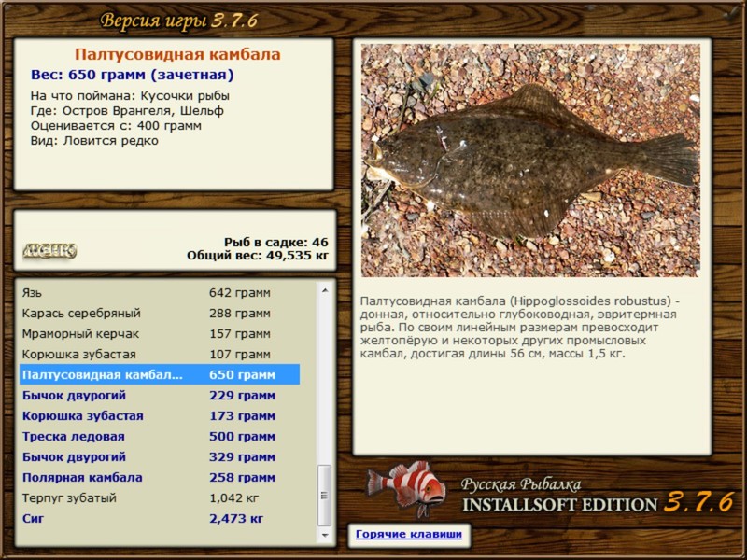Click the list scrollbar up arrow
Viewport: 747px width, 560px height.
click(325, 290)
